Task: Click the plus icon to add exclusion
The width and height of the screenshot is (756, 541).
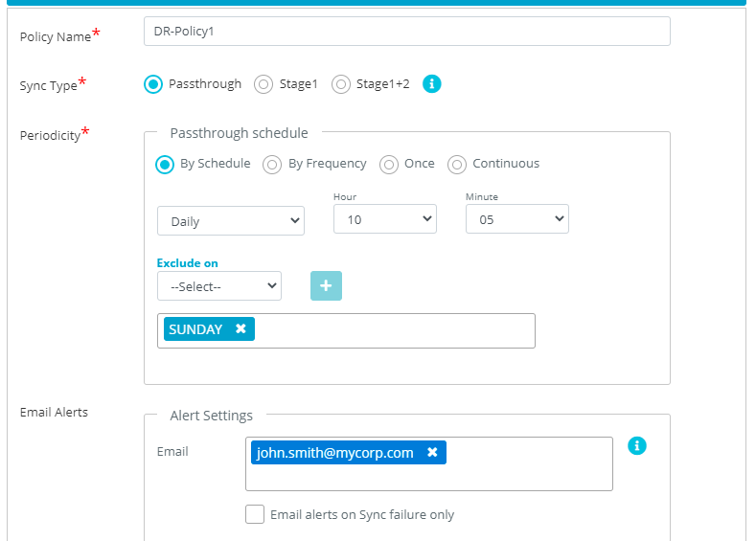Action: [x=326, y=286]
